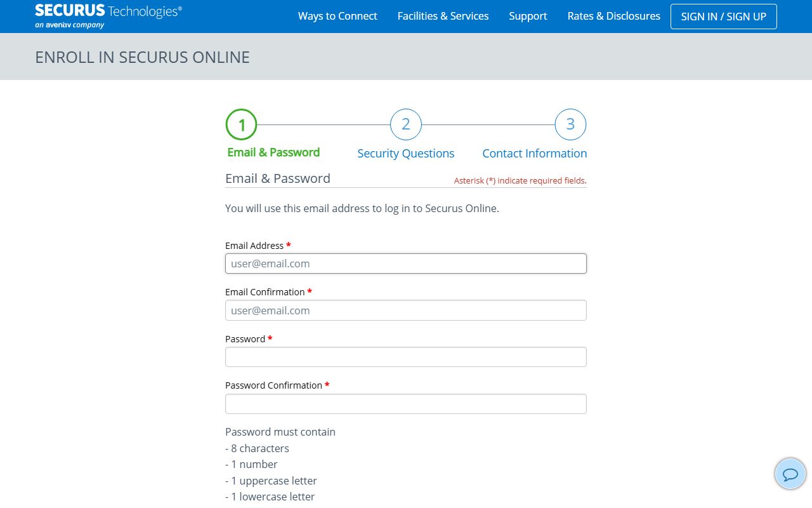Open the Facilities & Services menu
The width and height of the screenshot is (812, 508).
pos(443,17)
